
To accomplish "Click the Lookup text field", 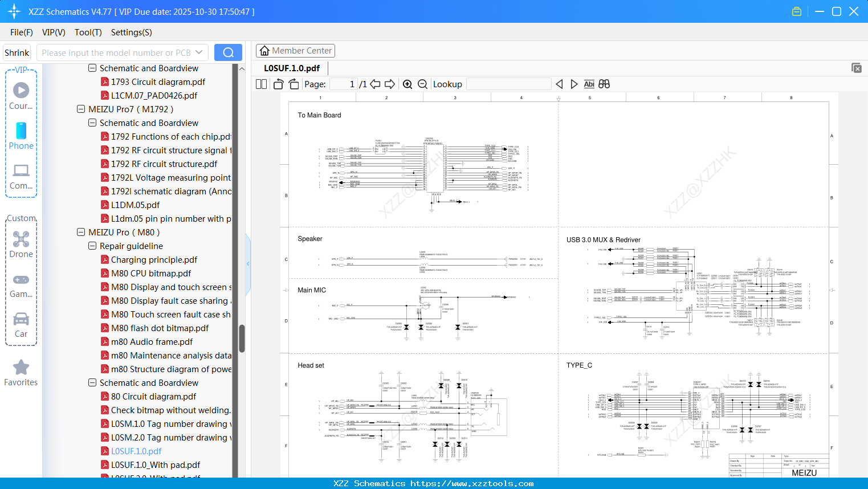I will (508, 84).
